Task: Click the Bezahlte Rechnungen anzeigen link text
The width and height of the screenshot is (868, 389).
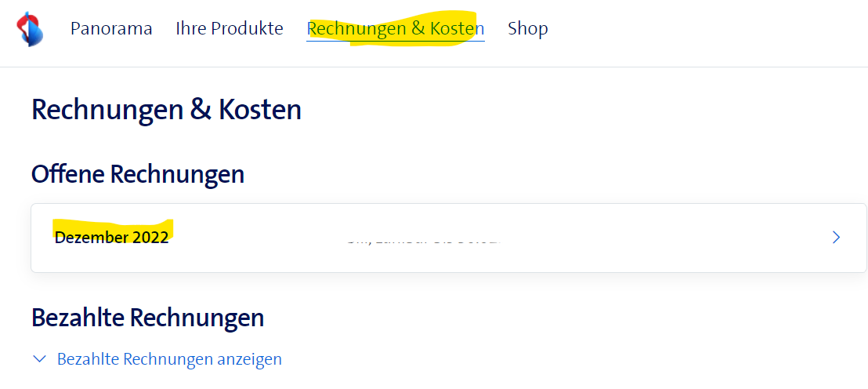Action: pos(169,359)
